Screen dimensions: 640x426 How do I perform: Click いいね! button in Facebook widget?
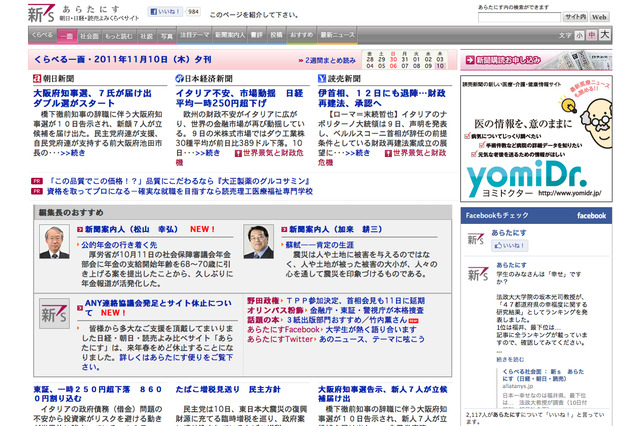[509, 246]
